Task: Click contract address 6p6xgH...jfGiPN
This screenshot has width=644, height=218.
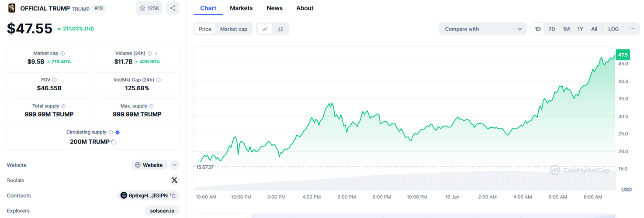Action: pos(149,195)
